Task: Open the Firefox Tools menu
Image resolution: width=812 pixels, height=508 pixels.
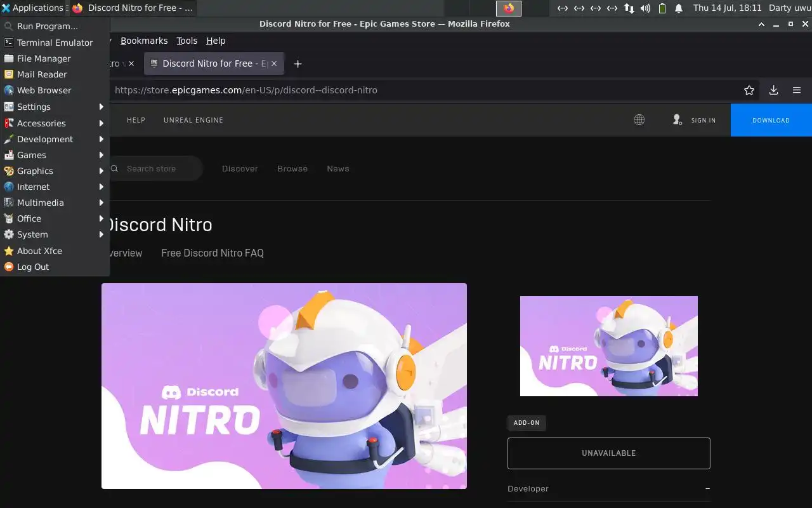Action: coord(187,41)
